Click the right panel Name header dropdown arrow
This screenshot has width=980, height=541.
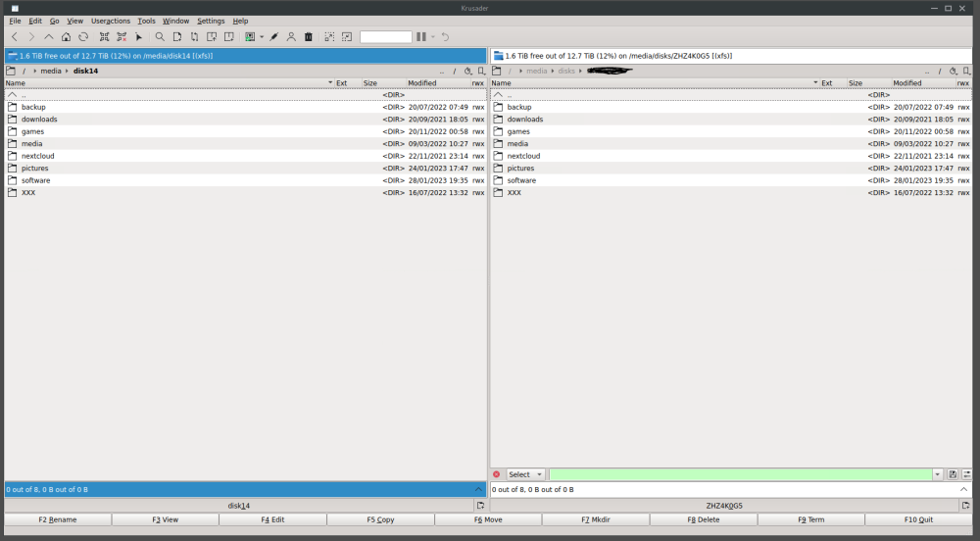[x=815, y=82]
